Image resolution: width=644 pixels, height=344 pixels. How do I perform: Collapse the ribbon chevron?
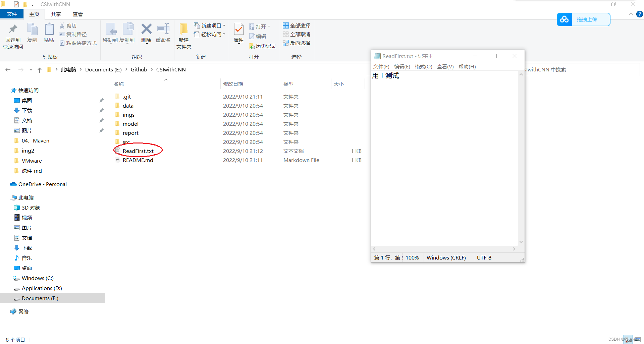(x=631, y=14)
